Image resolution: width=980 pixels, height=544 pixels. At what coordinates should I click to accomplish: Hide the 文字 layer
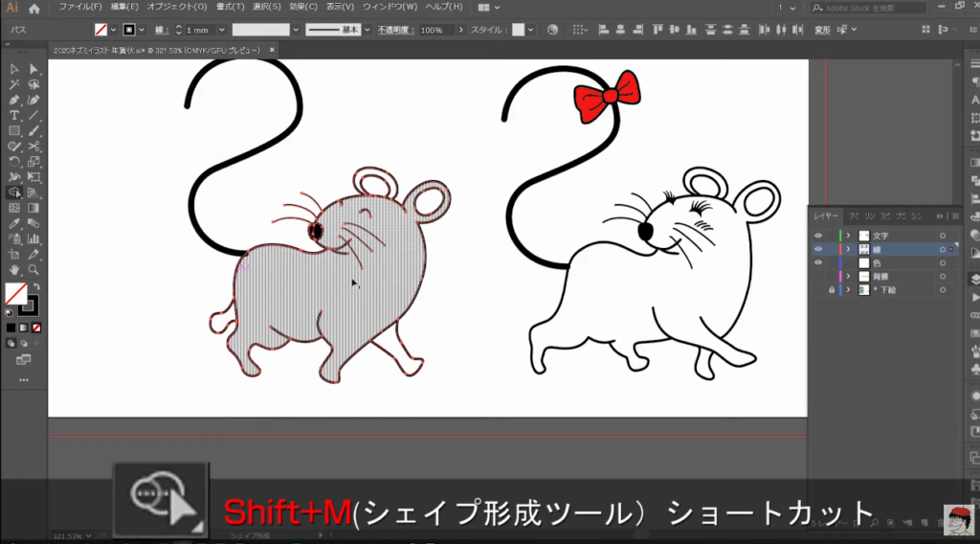[818, 236]
